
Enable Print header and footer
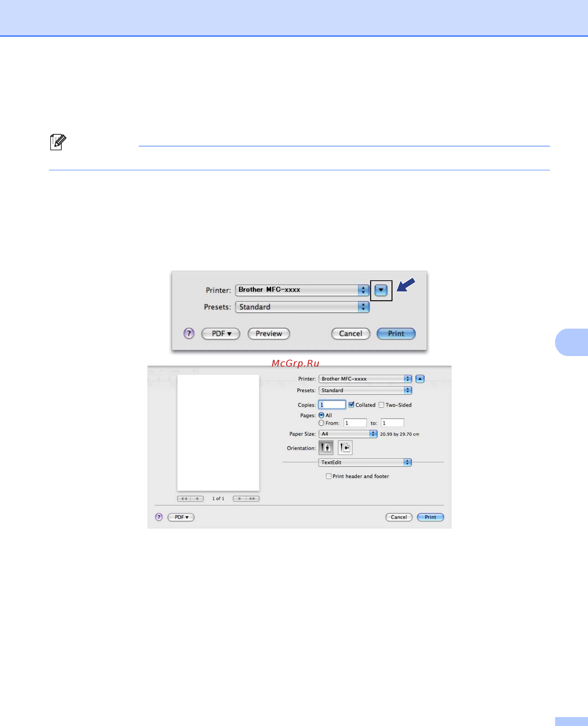click(x=328, y=476)
